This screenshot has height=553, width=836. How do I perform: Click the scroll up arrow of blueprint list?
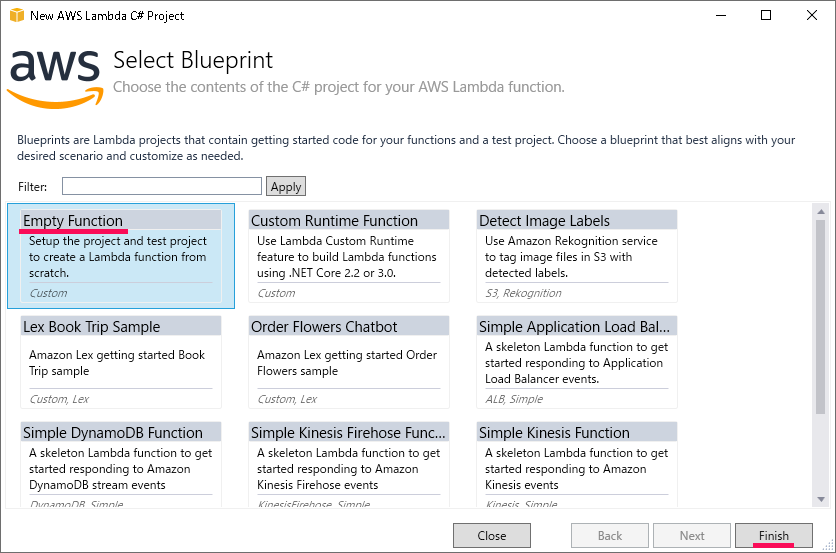tap(821, 212)
